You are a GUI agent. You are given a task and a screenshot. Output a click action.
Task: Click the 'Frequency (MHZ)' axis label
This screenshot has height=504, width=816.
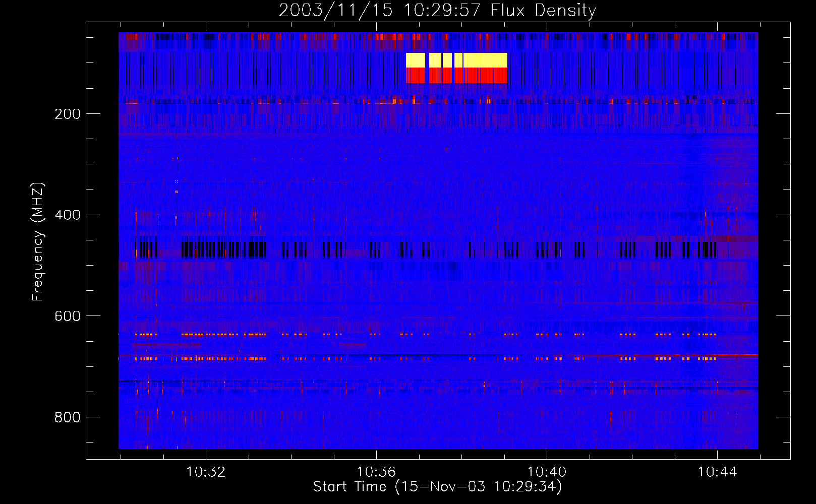38,242
